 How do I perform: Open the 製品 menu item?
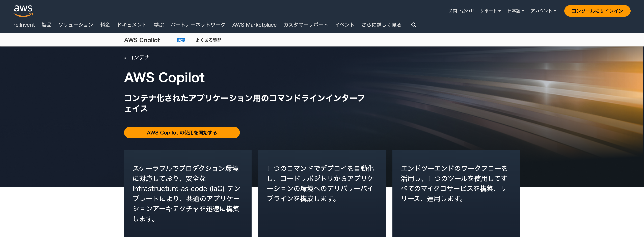(46, 25)
